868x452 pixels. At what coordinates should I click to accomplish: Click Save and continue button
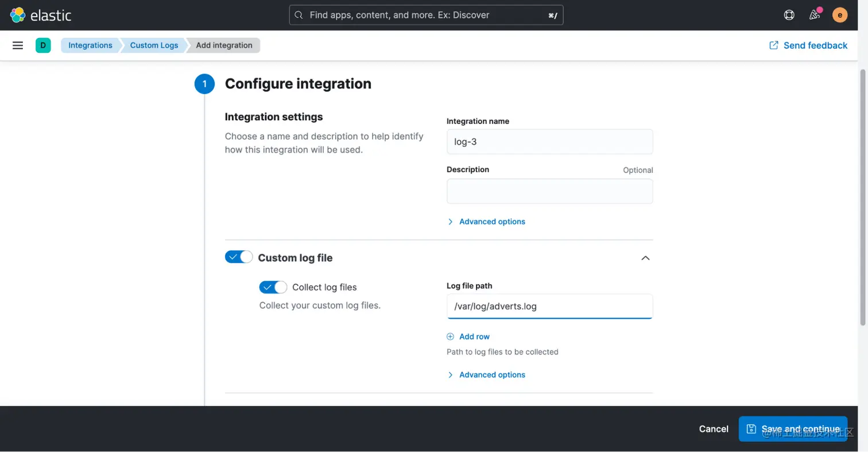click(x=793, y=429)
